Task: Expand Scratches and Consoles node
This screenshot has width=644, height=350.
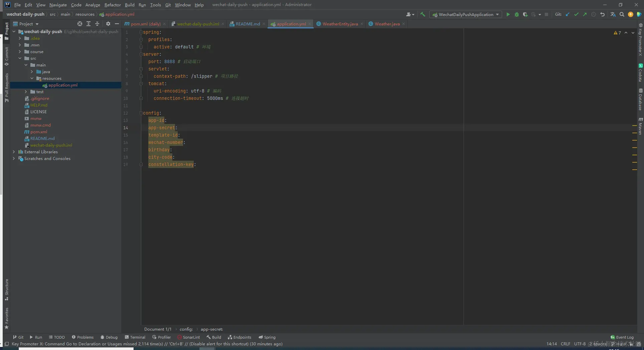Action: pos(14,159)
